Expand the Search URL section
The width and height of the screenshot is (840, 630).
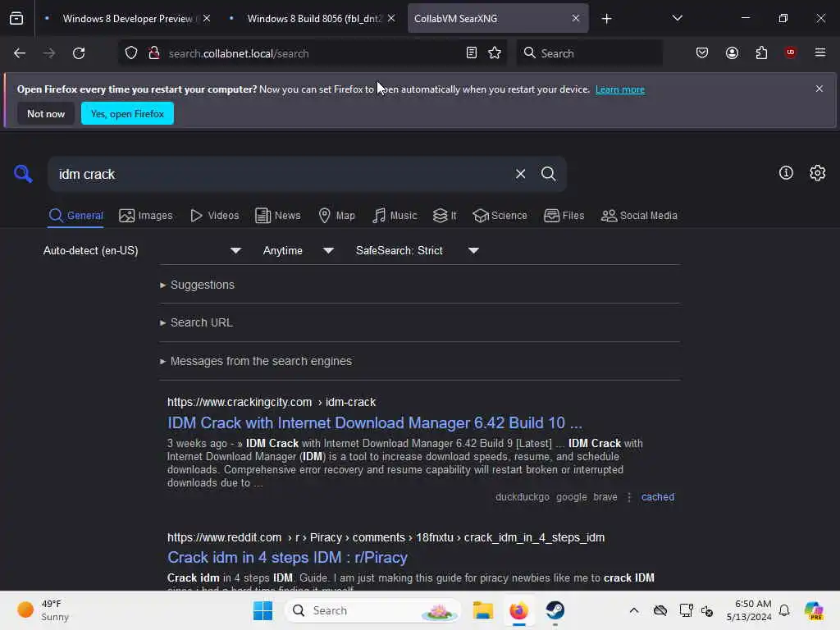[196, 323]
